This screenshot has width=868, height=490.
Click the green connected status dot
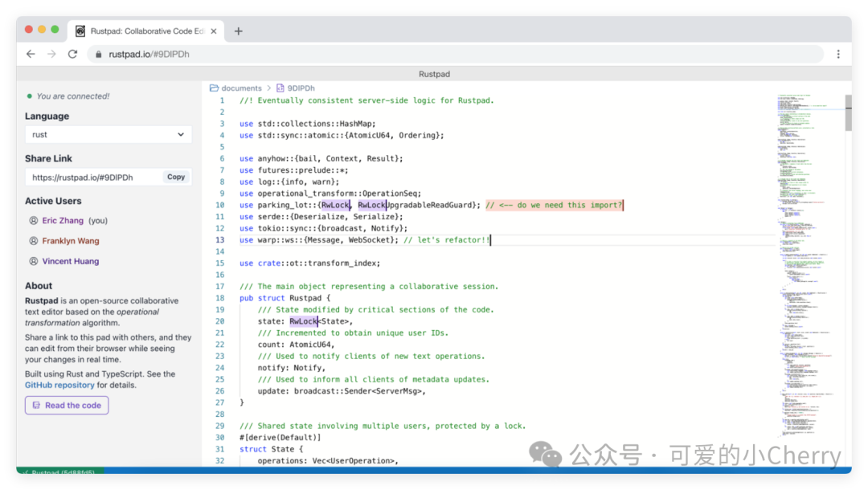[x=30, y=96]
